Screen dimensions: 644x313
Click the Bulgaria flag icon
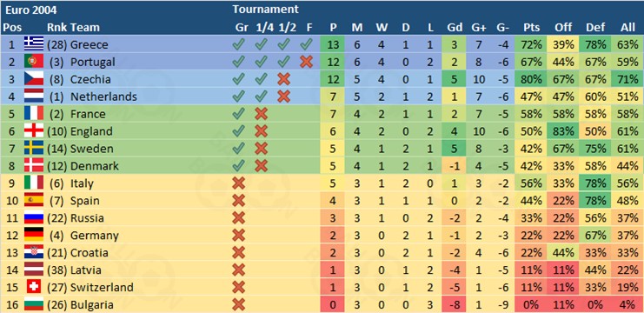[x=34, y=304]
